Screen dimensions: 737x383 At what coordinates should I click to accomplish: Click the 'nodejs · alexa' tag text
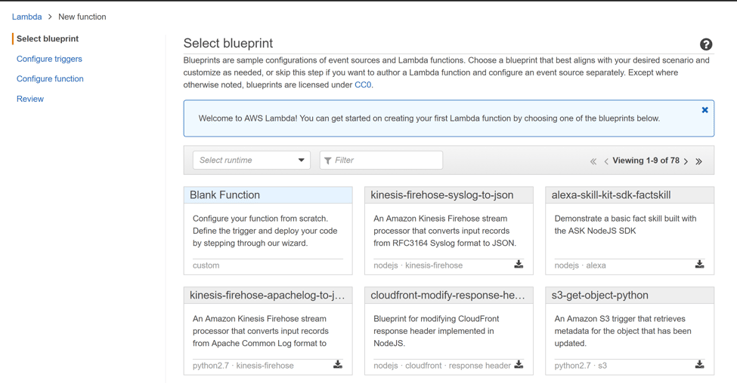pyautogui.click(x=580, y=265)
